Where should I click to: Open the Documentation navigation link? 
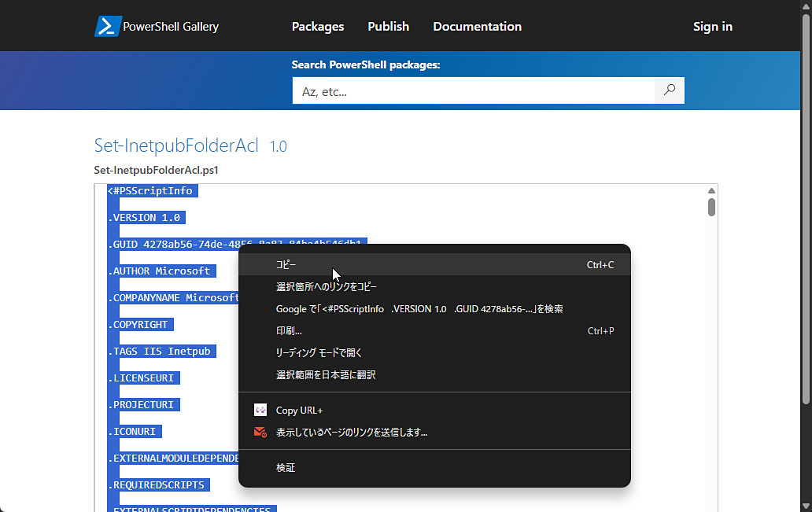[x=477, y=27]
